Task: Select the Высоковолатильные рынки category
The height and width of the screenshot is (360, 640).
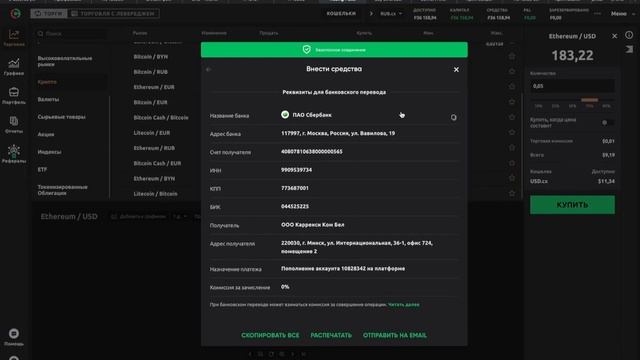Action: coord(65,61)
